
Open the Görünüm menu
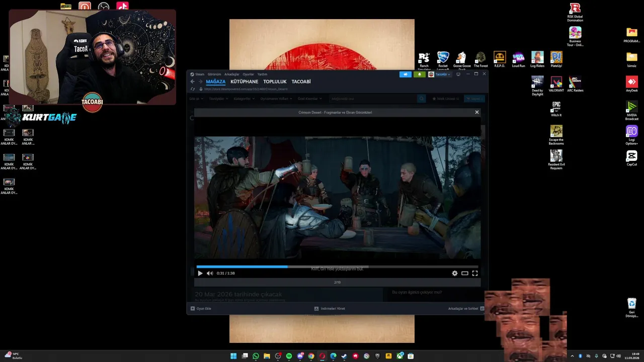214,74
